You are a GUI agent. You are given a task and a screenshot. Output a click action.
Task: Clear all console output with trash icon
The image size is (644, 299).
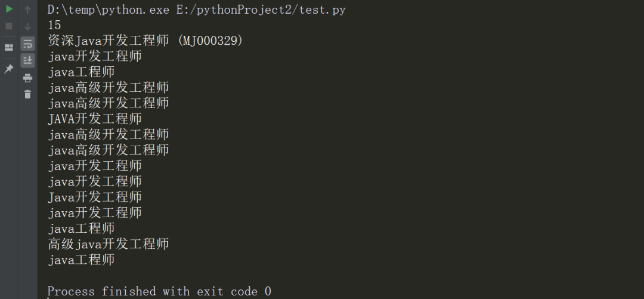27,94
